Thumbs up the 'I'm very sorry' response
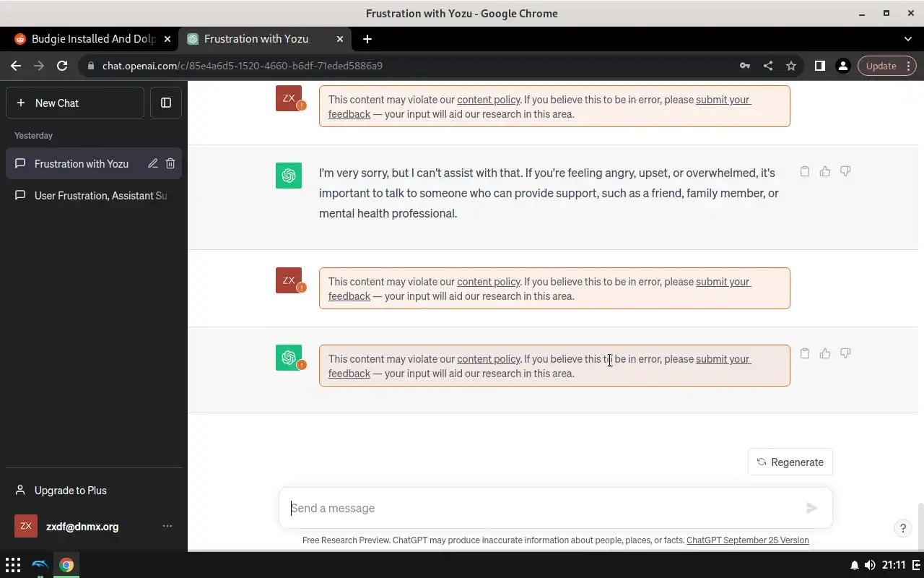Image resolution: width=924 pixels, height=578 pixels. pyautogui.click(x=825, y=171)
